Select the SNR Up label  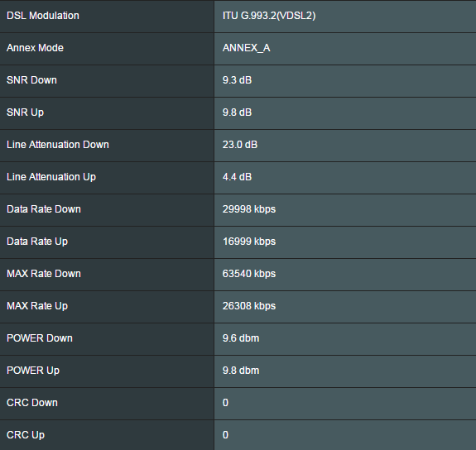coord(25,112)
